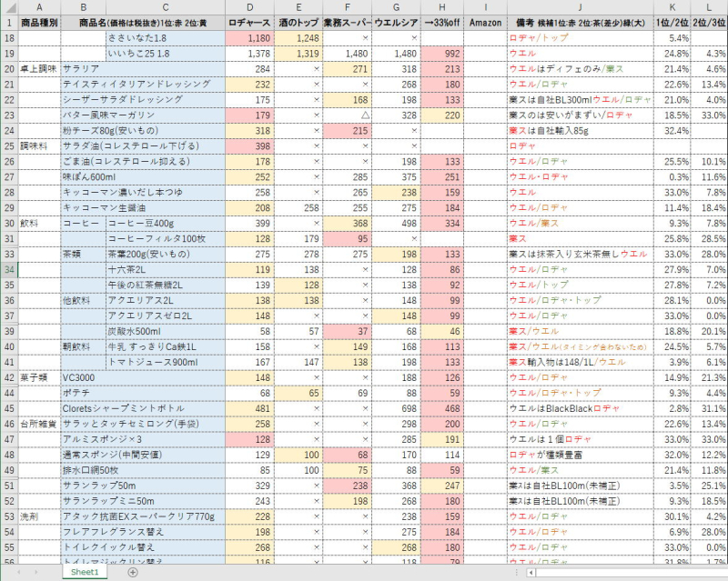The width and height of the screenshot is (728, 581).
Task: Select column D header
Action: click(249, 7)
